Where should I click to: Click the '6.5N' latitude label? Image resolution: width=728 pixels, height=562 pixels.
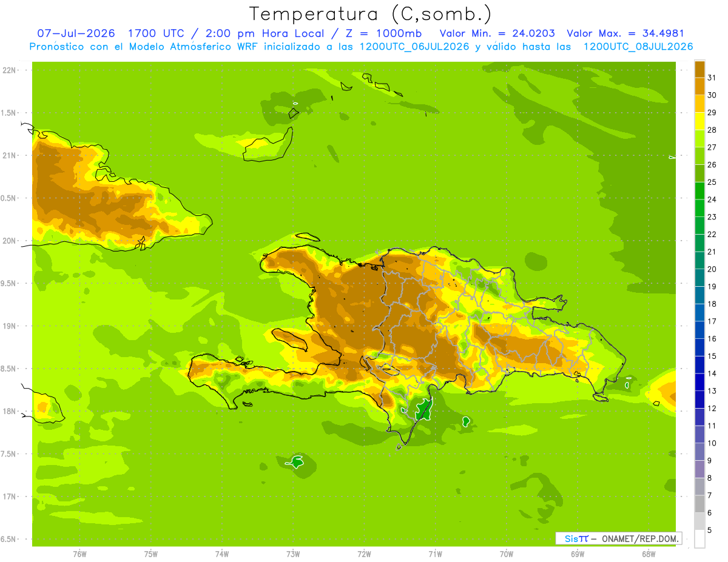[9, 539]
